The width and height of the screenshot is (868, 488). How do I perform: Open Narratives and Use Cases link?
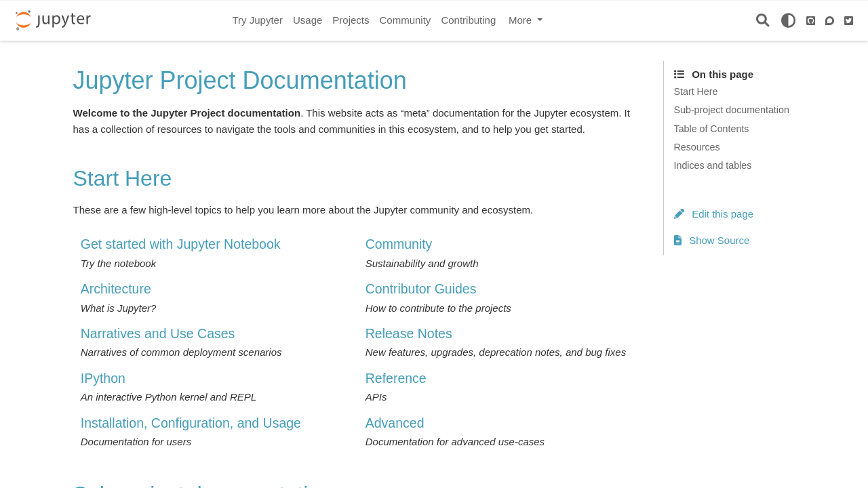click(157, 333)
